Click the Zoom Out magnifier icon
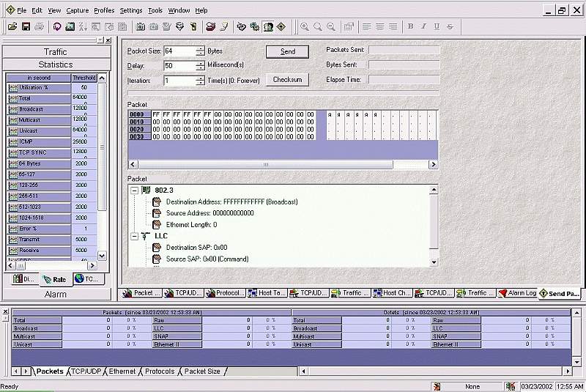586x392 pixels. [x=331, y=26]
